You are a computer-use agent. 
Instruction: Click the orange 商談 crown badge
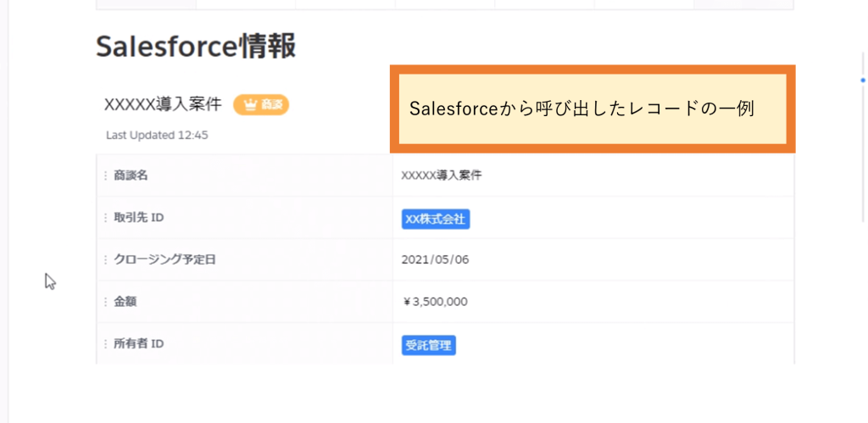click(261, 104)
